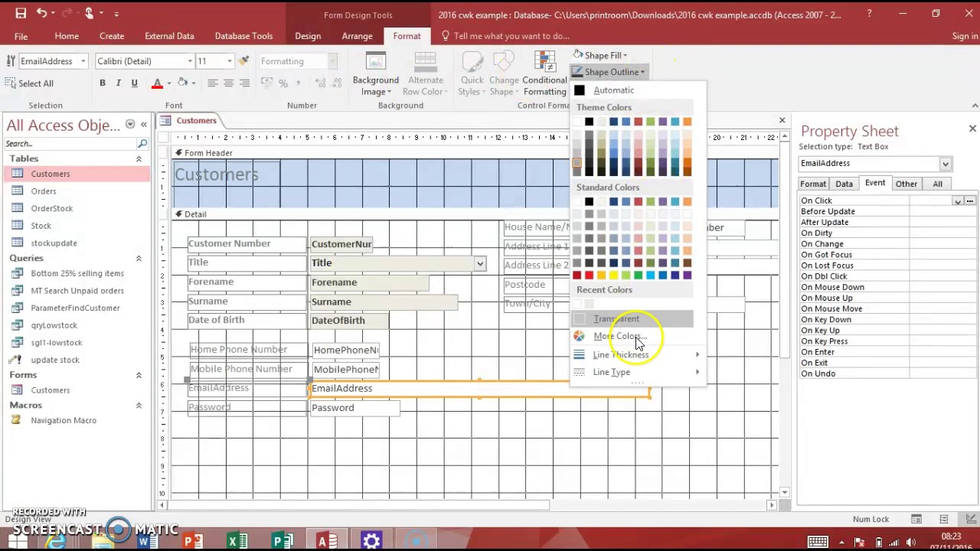The height and width of the screenshot is (551, 980).
Task: Click the background fill color bucket
Action: (x=182, y=83)
